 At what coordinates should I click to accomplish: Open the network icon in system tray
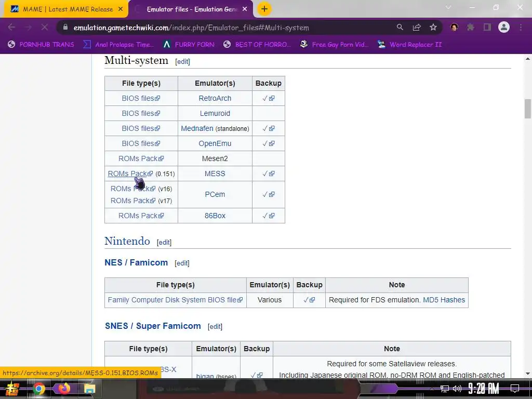pyautogui.click(x=445, y=389)
